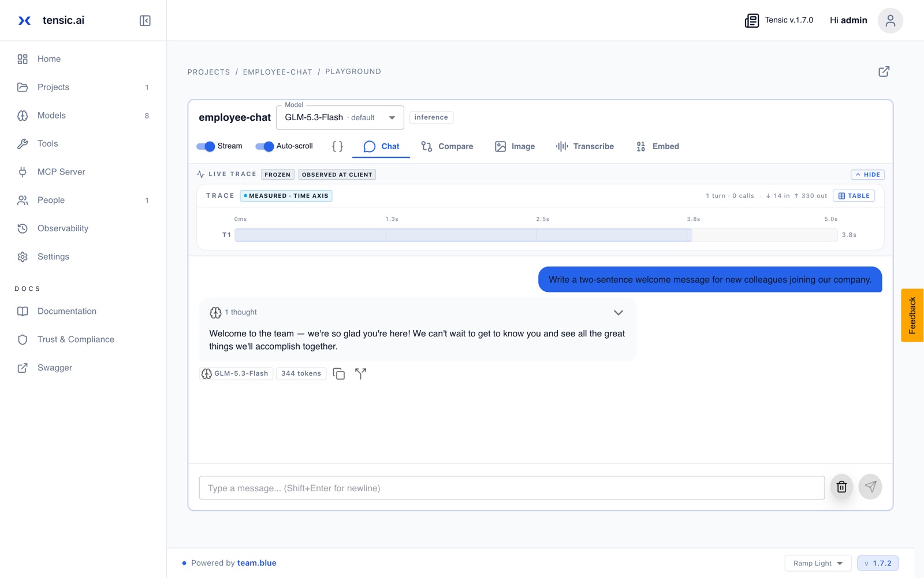Screen dimensions: 924x578
Task: Switch to the Chat tab
Action: pyautogui.click(x=381, y=147)
